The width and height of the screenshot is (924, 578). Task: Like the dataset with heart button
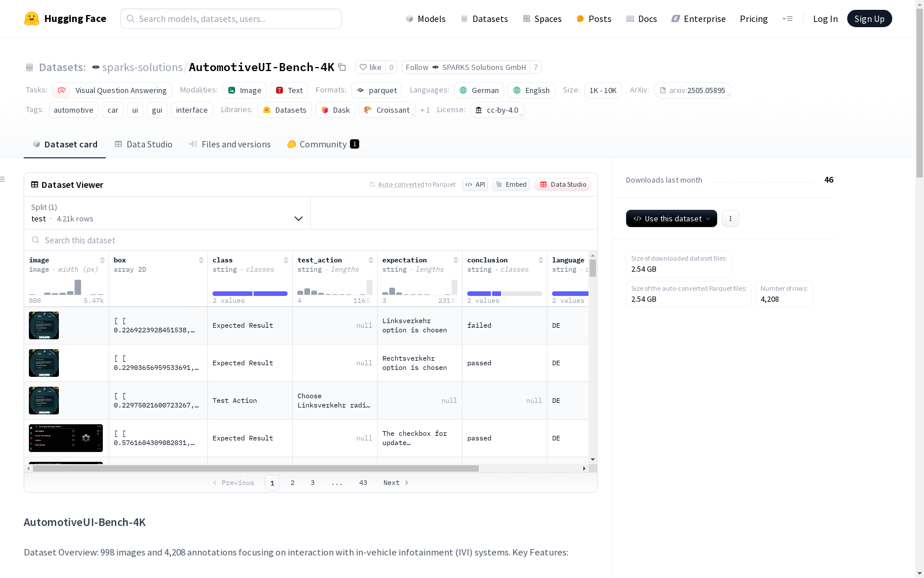370,67
